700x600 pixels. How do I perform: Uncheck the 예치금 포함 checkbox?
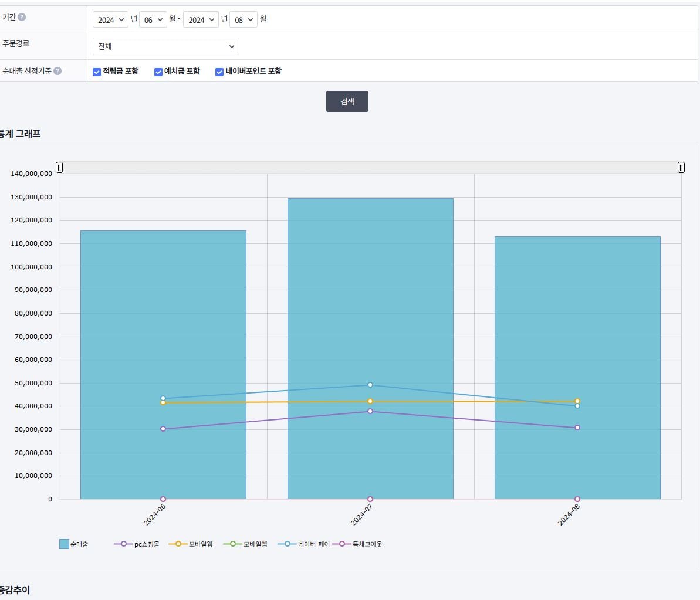[158, 72]
